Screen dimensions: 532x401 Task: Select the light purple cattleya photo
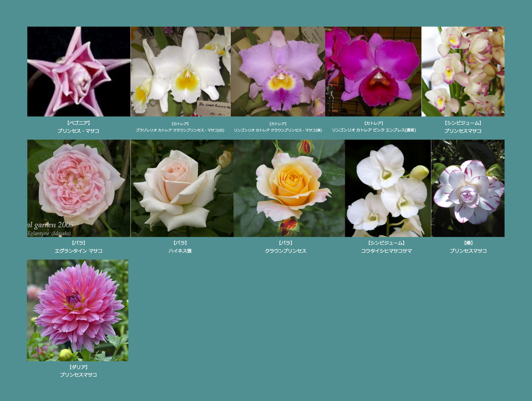click(278, 72)
